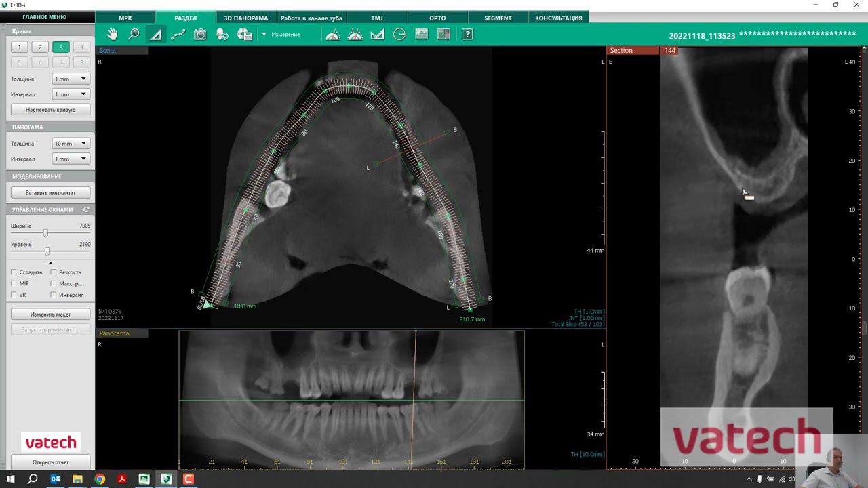Click the profile landscape image icon

pyautogui.click(x=422, y=35)
